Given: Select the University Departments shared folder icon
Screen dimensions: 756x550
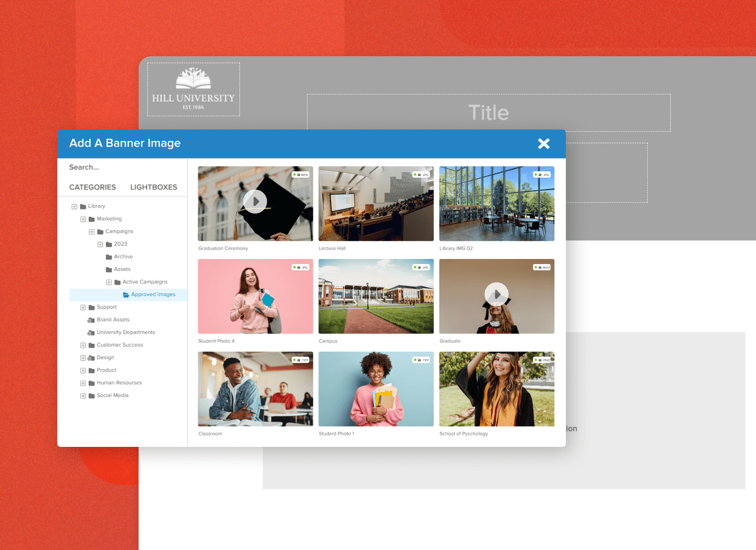Looking at the screenshot, I should coord(91,332).
